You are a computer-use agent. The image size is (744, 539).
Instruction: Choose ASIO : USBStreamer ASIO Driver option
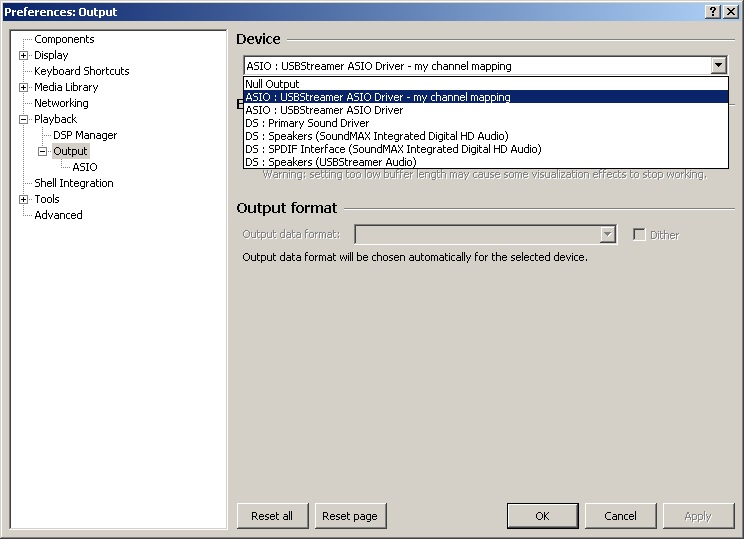324,110
